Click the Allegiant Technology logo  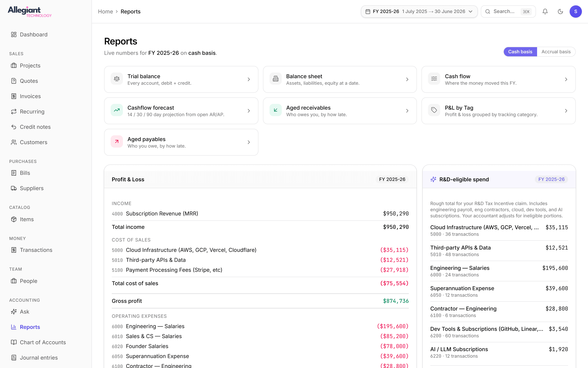[x=30, y=12]
